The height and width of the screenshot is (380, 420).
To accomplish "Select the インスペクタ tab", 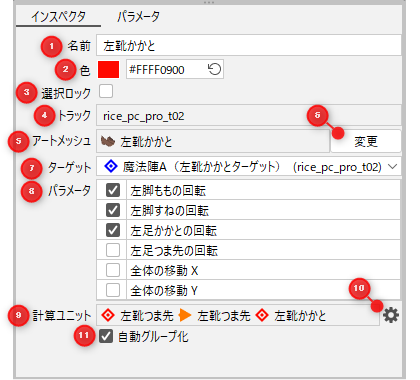I will coord(58,16).
